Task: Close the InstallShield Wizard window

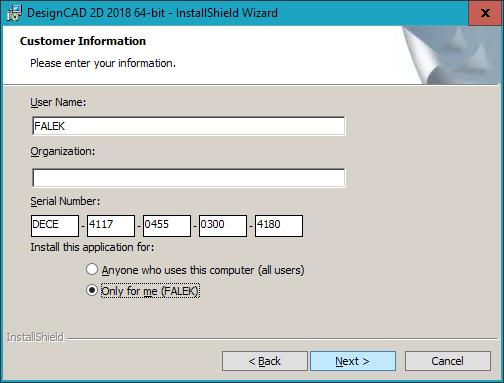Action: [485, 13]
